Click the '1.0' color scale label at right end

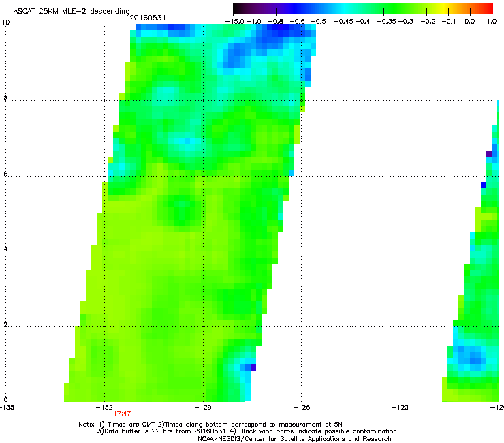coord(492,22)
